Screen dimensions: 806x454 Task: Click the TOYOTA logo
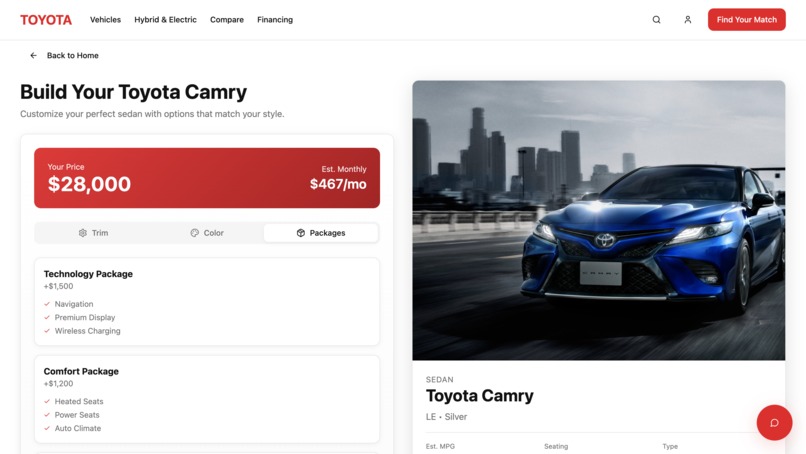(46, 20)
